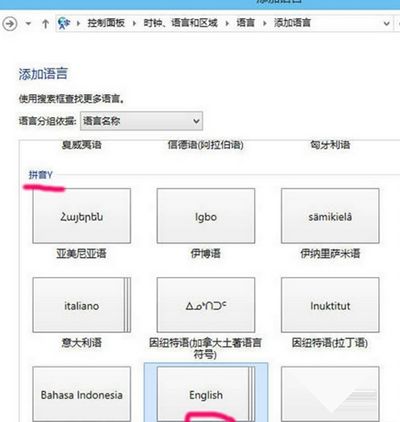The height and width of the screenshot is (422, 400).
Task: Select the Armenian Հայերեն language tile
Action: point(82,216)
